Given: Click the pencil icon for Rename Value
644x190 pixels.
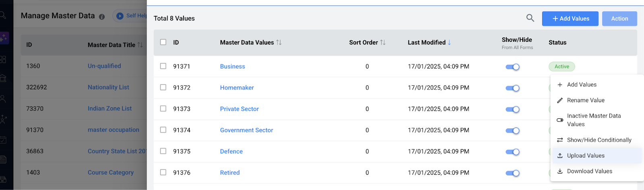Looking at the screenshot, I should coord(560,101).
